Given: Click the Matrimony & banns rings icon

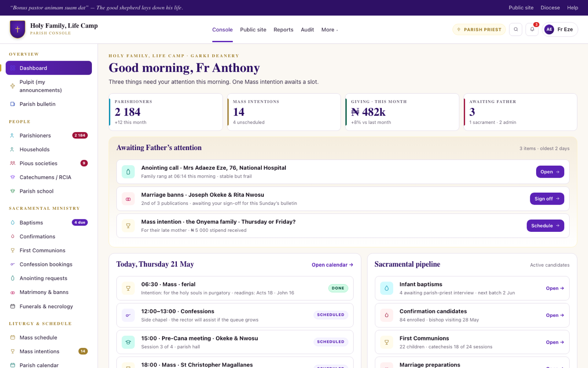Looking at the screenshot, I should tap(13, 292).
